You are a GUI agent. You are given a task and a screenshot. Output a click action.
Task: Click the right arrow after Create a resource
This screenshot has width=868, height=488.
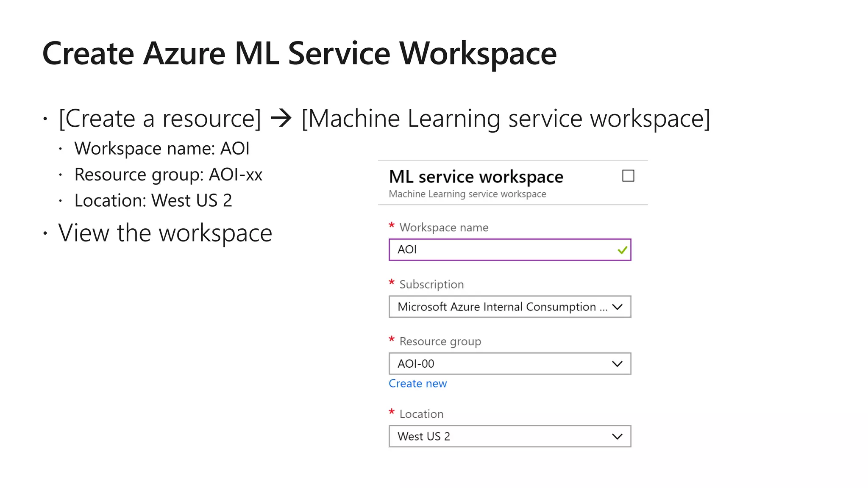pyautogui.click(x=281, y=118)
